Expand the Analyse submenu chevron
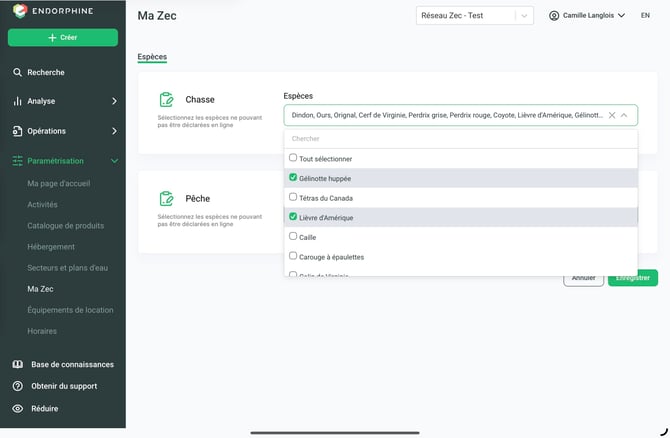670x438 pixels. click(x=114, y=101)
